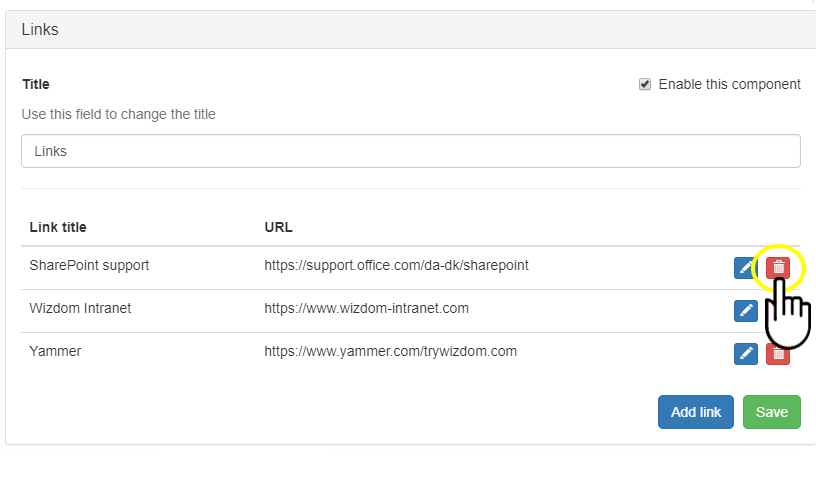
Task: Select the Wizdom Intranet row title
Action: (80, 308)
